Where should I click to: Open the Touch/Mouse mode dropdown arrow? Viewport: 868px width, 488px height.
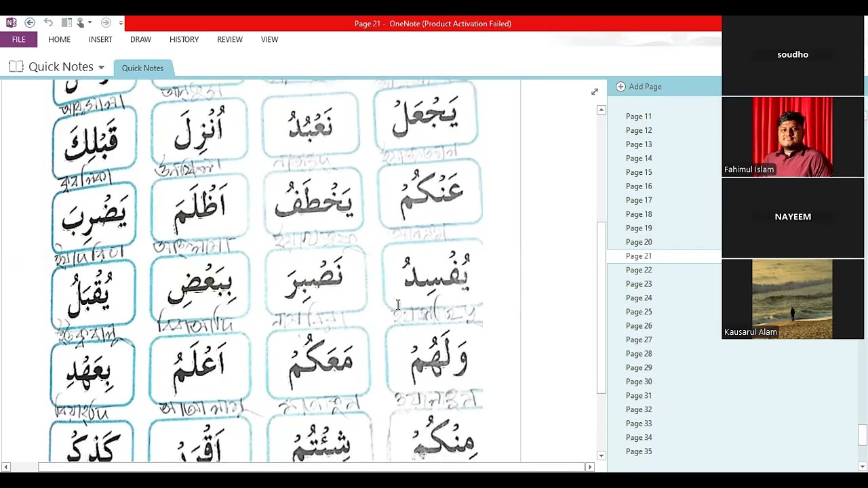point(90,23)
